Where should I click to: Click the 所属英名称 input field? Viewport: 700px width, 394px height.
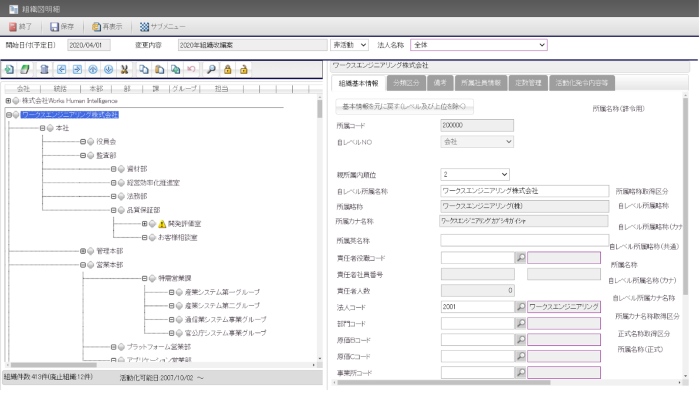[525, 240]
